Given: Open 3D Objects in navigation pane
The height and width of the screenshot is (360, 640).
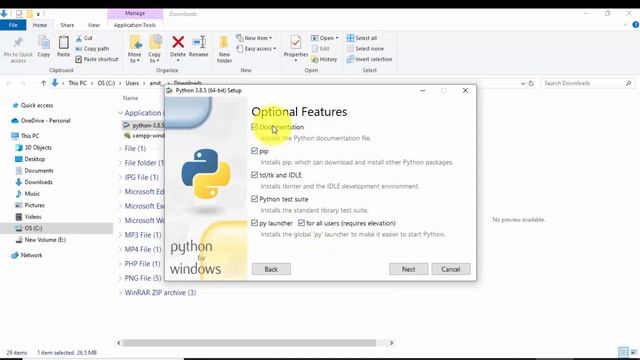Looking at the screenshot, I should coord(33,148).
